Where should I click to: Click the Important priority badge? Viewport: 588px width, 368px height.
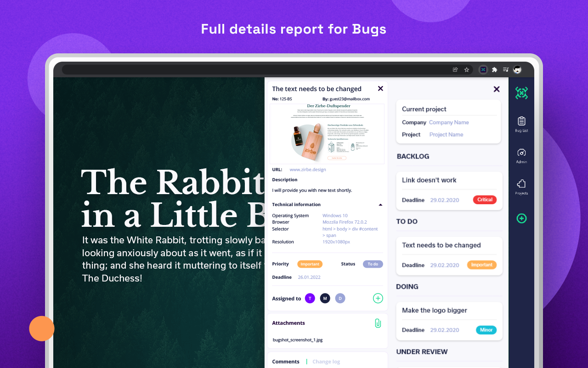tap(310, 264)
